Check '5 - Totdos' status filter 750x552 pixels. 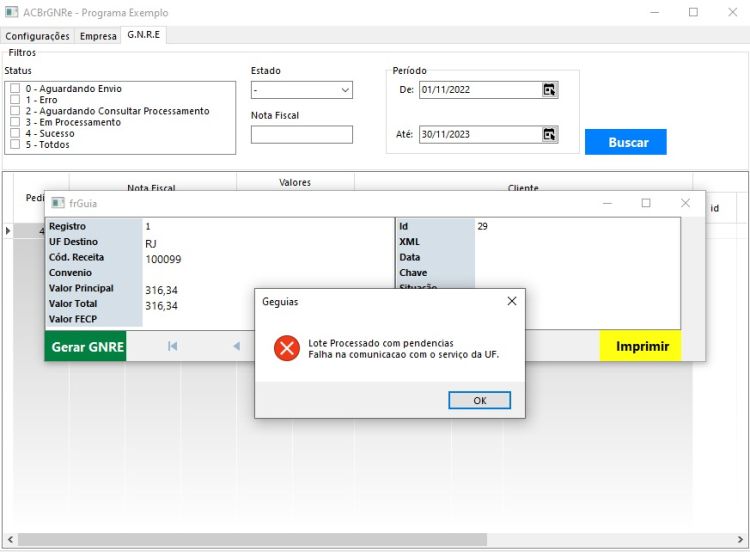tap(15, 144)
